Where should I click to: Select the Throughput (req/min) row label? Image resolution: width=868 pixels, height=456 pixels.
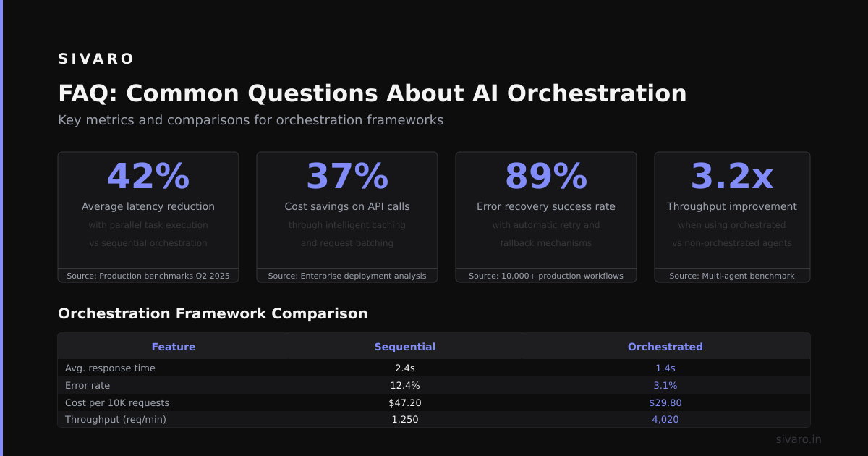tap(116, 420)
